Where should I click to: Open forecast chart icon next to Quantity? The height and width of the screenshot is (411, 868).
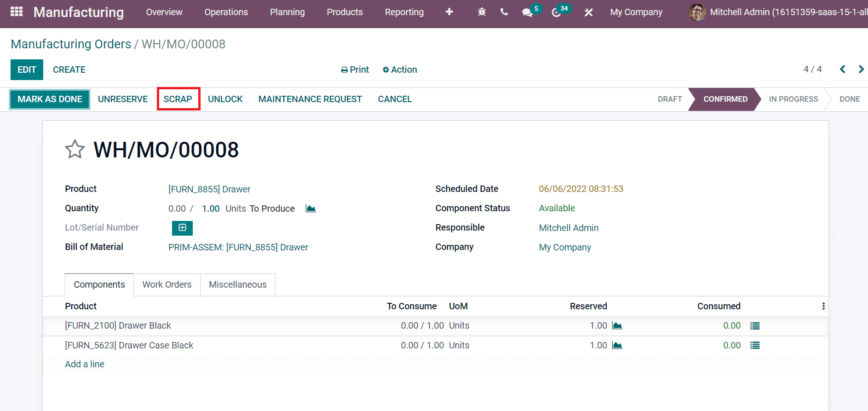(311, 208)
